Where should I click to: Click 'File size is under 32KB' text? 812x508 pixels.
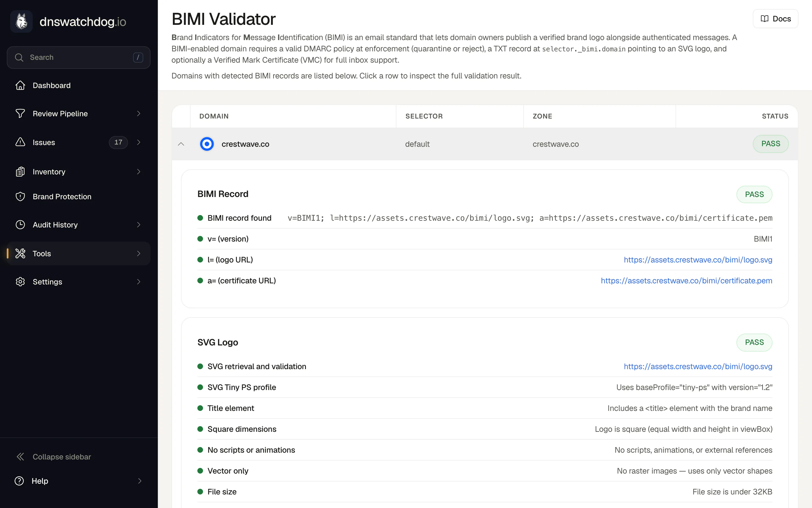(732, 492)
